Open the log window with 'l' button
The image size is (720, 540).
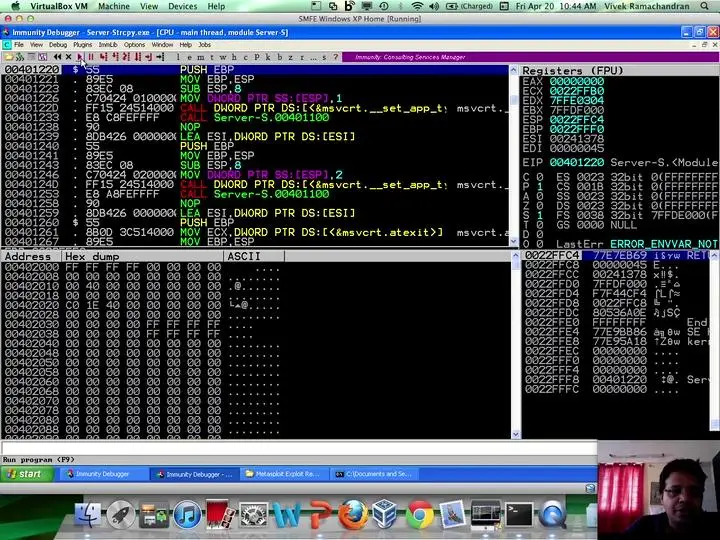pos(178,57)
